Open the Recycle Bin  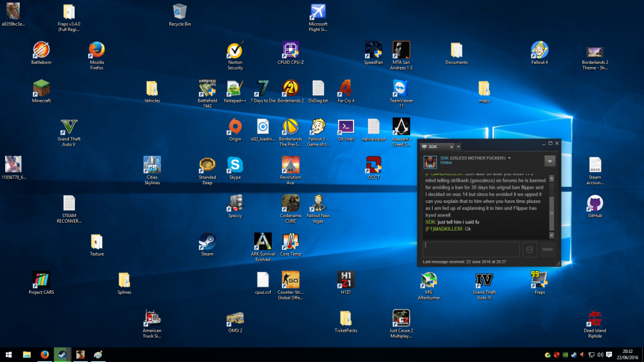[x=180, y=15]
